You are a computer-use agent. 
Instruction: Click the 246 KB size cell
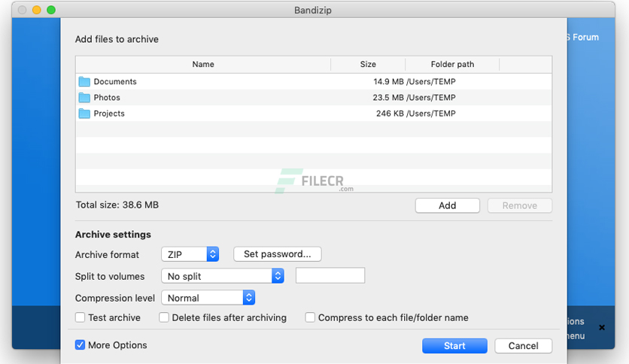point(390,114)
